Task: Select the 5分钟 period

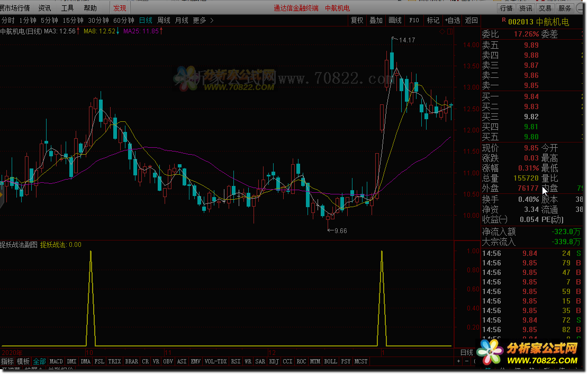Action: 50,20
